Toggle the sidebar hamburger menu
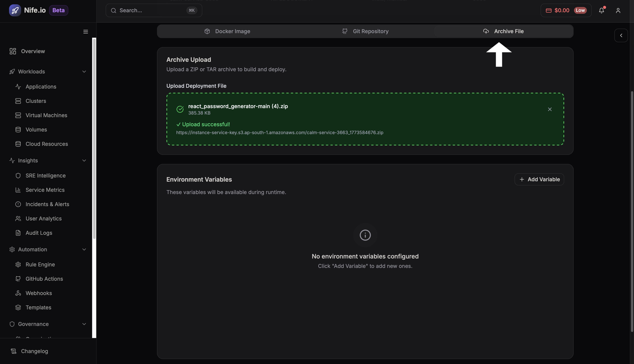This screenshot has width=634, height=364. click(x=85, y=31)
